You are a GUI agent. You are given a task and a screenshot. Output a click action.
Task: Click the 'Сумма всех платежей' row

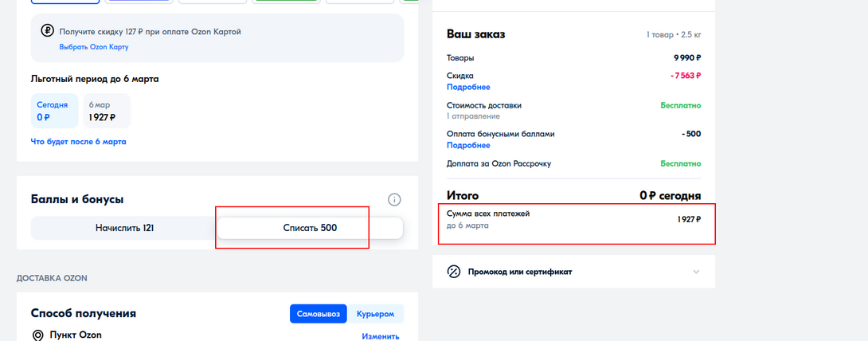click(x=573, y=219)
